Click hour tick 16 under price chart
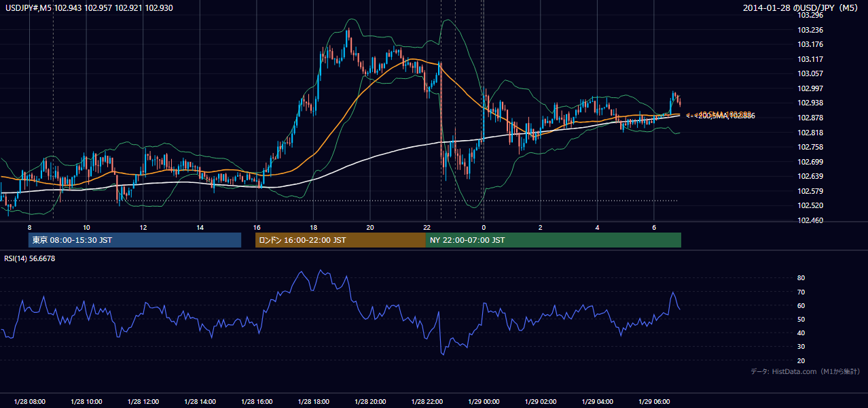Viewport: 868px width, 408px height. [x=257, y=227]
